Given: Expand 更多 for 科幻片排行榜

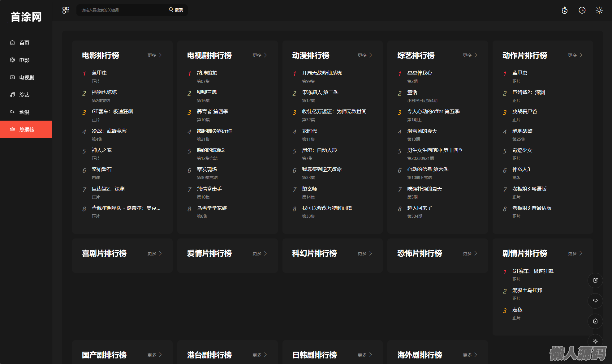Looking at the screenshot, I should [x=364, y=254].
